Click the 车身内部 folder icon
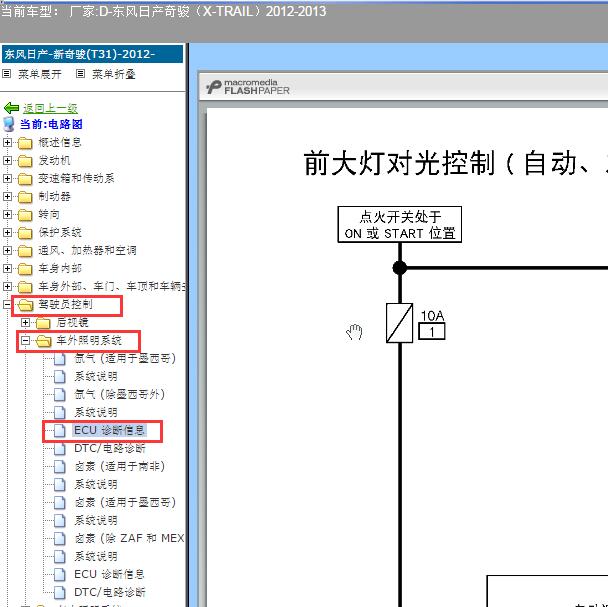608x607 pixels. pyautogui.click(x=25, y=268)
